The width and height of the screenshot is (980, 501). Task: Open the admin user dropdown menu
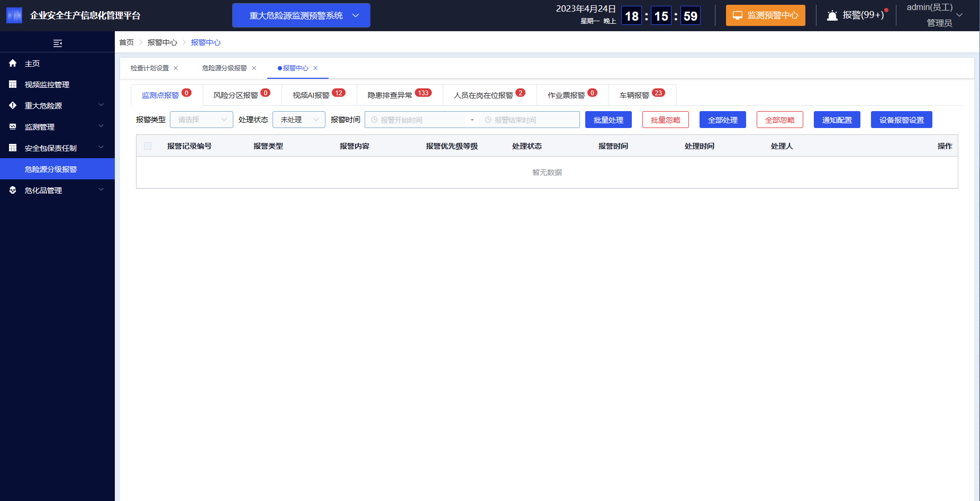point(934,15)
